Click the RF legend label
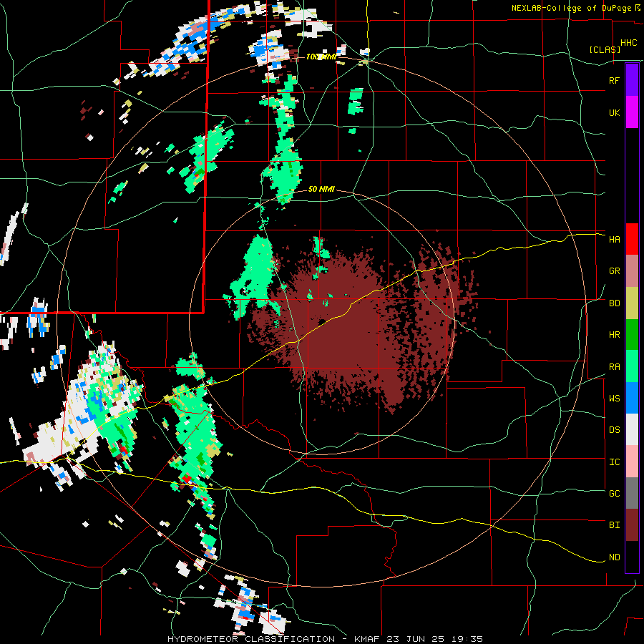644x644 pixels. 614,80
